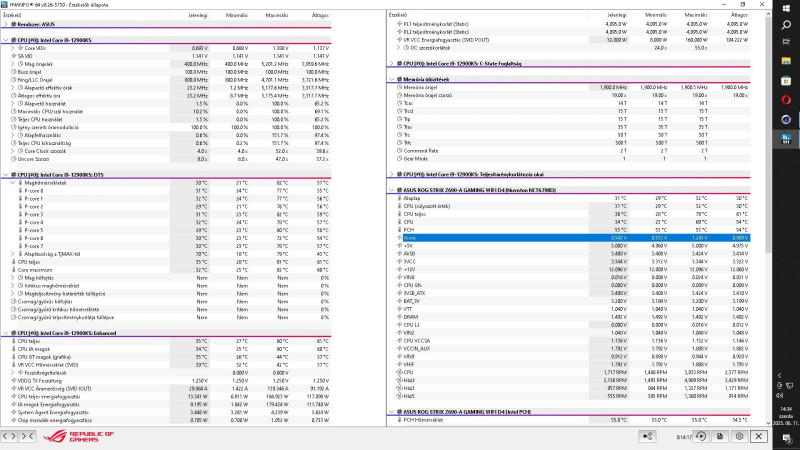Collapse the Maghőmérsékletek subtree
The width and height of the screenshot is (800, 450).
pyautogui.click(x=13, y=183)
